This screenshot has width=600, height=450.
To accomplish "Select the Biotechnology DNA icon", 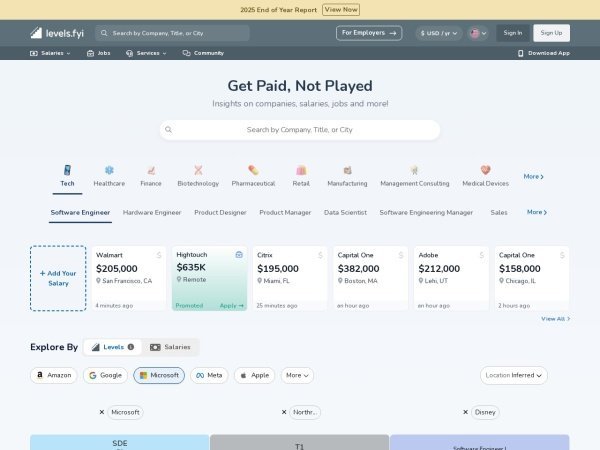I will point(198,170).
